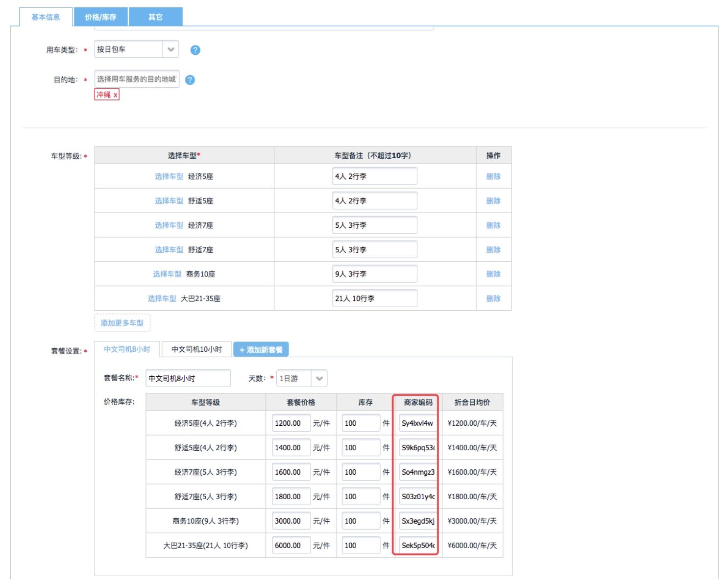The height and width of the screenshot is (585, 728).
Task: Open the 基本信息 tab
Action: tap(46, 17)
